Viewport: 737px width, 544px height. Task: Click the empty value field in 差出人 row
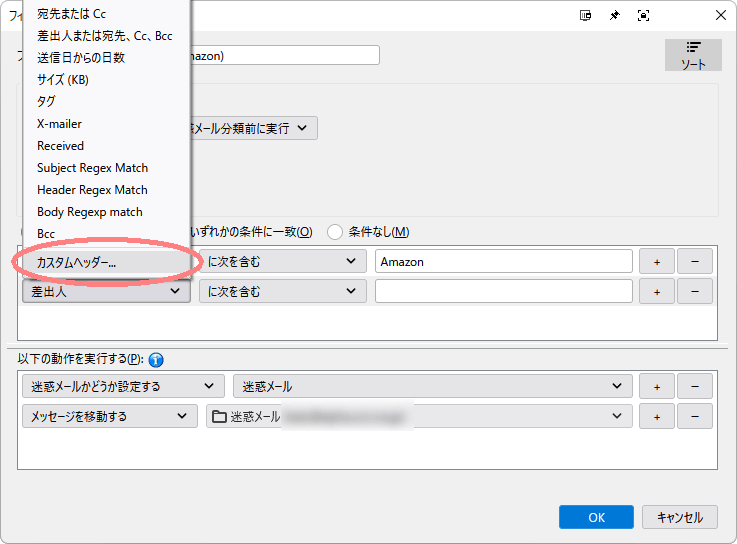point(503,291)
